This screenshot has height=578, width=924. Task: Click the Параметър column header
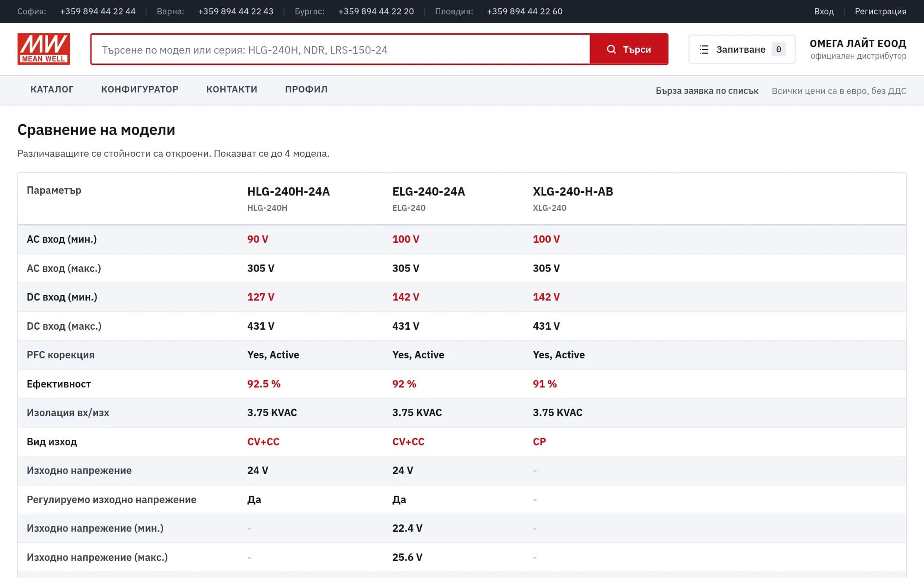(x=54, y=191)
